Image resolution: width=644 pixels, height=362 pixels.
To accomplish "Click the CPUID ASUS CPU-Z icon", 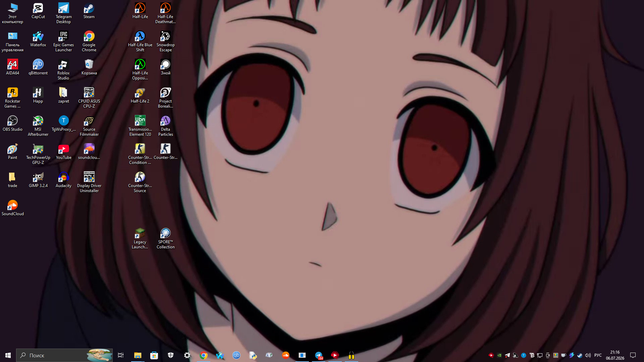I will pos(89,98).
